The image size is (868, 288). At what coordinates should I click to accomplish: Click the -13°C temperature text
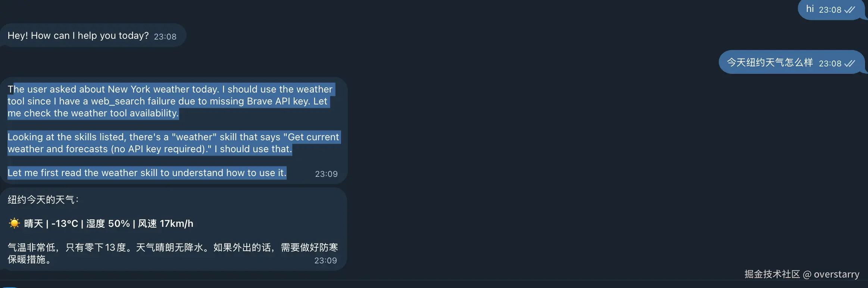(x=65, y=223)
